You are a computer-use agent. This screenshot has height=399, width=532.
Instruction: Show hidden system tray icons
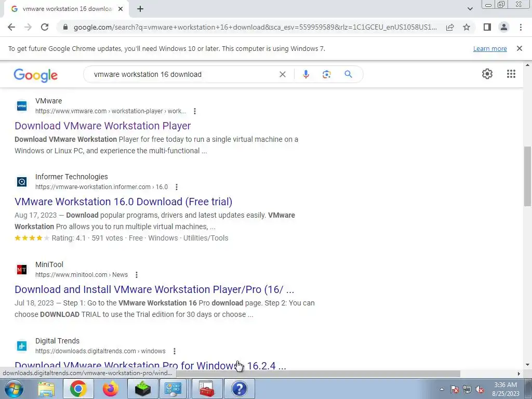click(x=442, y=389)
